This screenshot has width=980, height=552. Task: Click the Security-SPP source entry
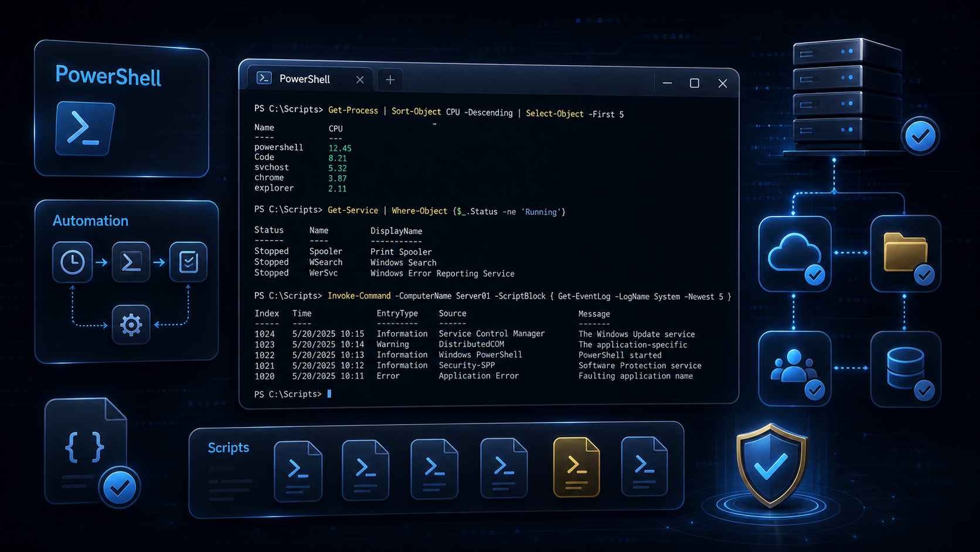467,365
